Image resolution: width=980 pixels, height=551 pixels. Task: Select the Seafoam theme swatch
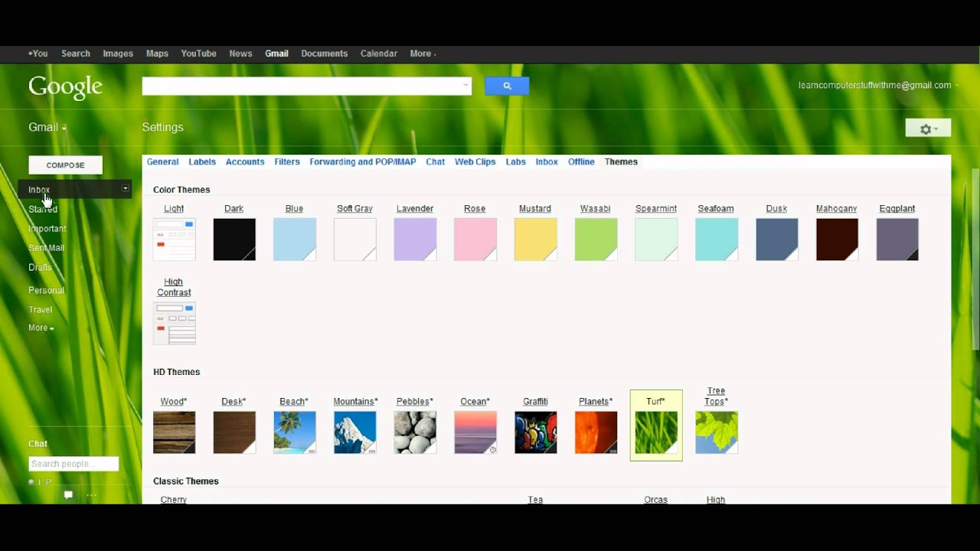point(717,240)
